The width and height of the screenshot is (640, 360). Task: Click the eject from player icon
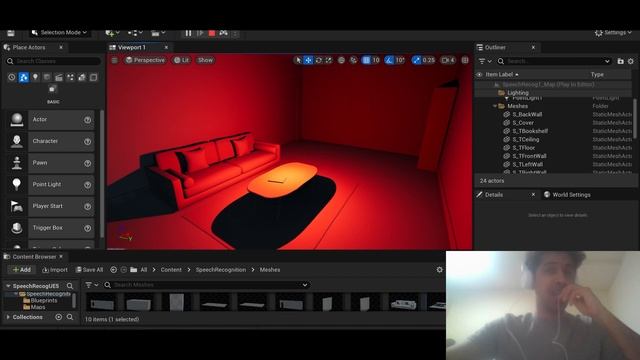click(x=223, y=33)
